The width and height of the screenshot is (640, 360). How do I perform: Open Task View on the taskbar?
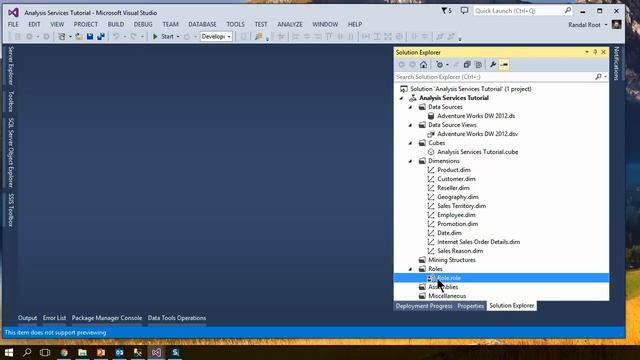click(x=45, y=352)
